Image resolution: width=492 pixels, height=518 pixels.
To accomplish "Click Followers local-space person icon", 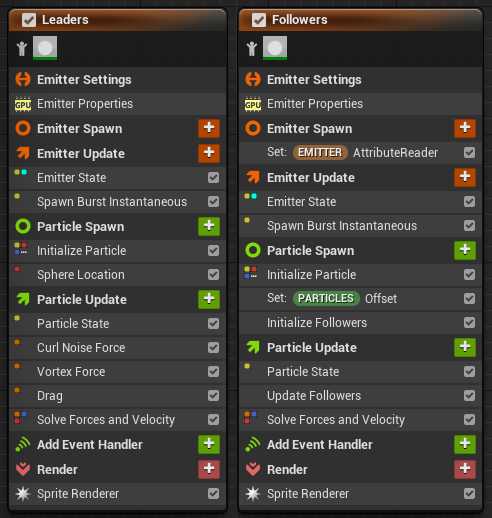I will click(x=252, y=49).
